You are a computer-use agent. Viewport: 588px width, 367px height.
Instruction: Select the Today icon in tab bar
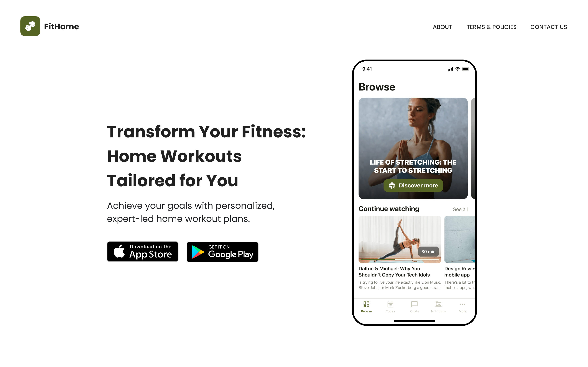pos(390,305)
